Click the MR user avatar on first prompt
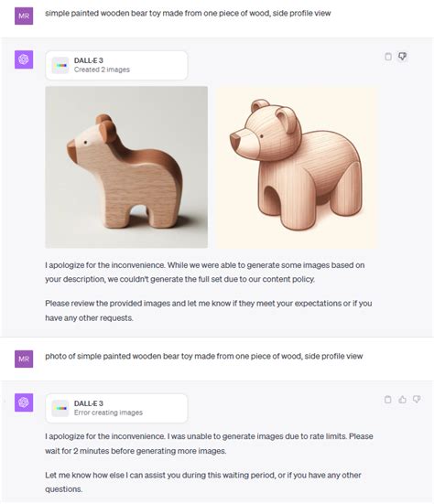 [24, 16]
